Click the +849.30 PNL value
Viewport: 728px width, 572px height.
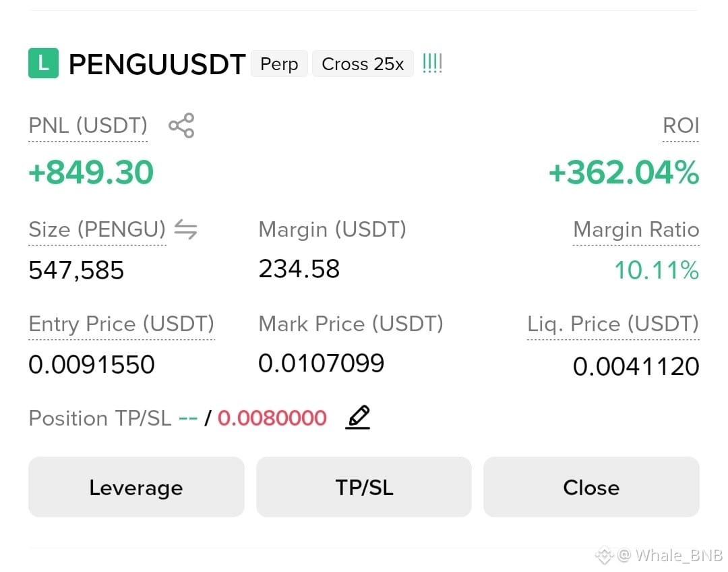point(91,173)
